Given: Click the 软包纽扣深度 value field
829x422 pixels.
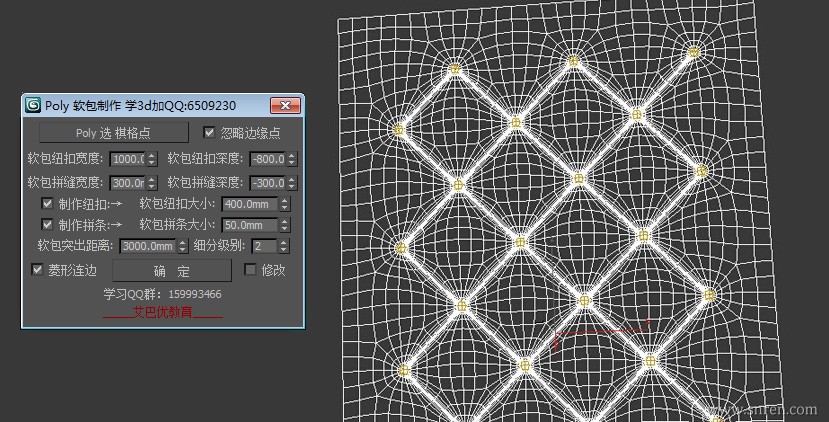Looking at the screenshot, I should (x=268, y=159).
